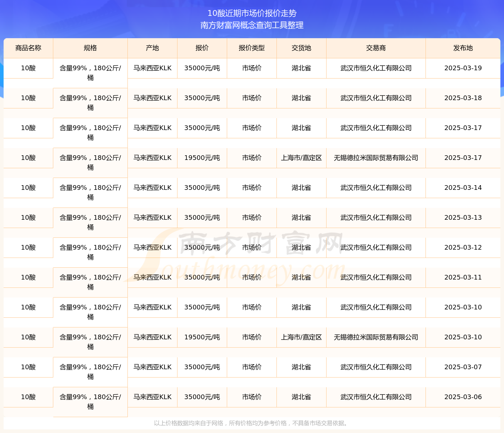Viewport: 504px width, 433px height.
Task: Click the date 2025-03-13
Action: [x=463, y=218]
